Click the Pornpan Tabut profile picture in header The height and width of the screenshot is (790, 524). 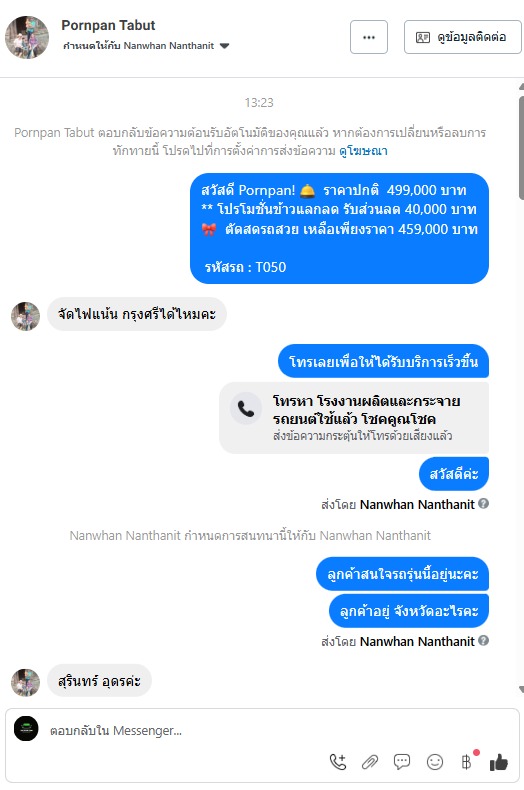pyautogui.click(x=27, y=37)
